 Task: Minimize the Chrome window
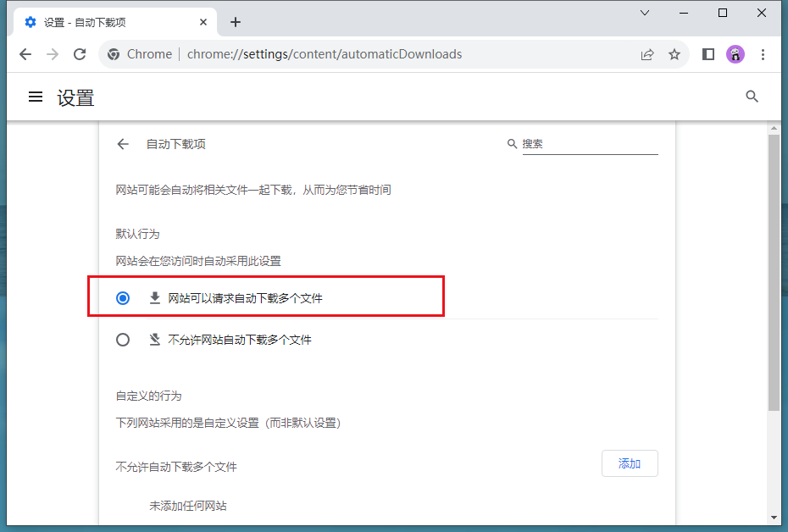pyautogui.click(x=684, y=13)
